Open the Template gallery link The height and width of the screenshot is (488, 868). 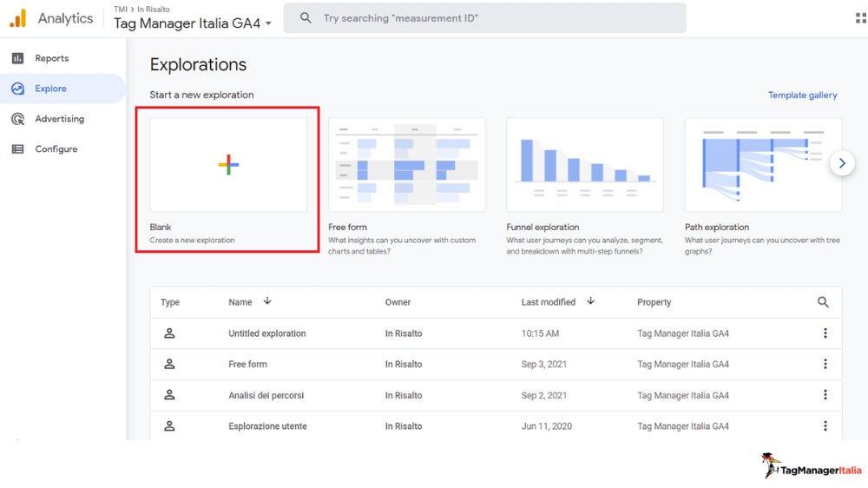point(802,96)
